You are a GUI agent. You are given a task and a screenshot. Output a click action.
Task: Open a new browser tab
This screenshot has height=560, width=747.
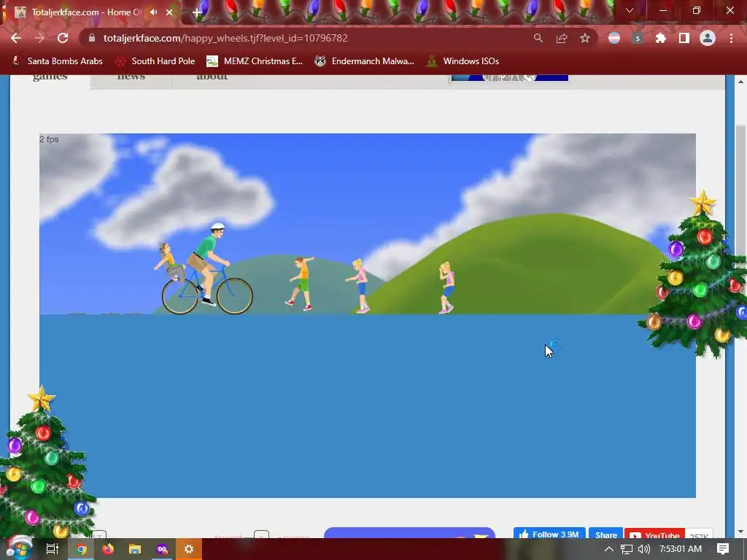pos(197,13)
